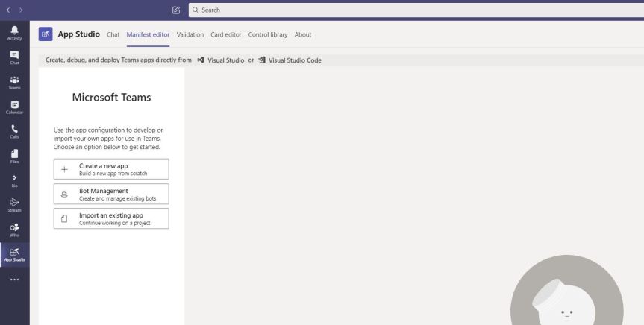Open the Control library tab
Screen dimensions: 644x325
coord(267,34)
